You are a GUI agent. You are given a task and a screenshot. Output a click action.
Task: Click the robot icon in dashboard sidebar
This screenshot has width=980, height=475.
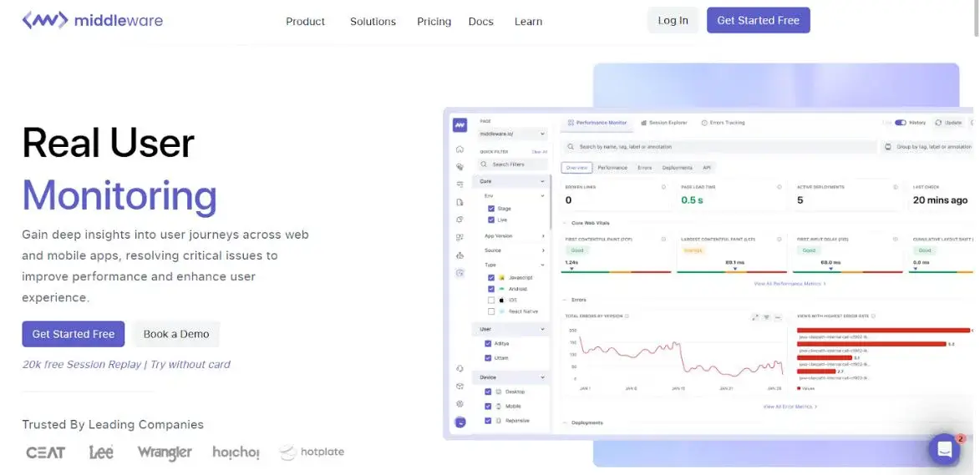[x=460, y=255]
